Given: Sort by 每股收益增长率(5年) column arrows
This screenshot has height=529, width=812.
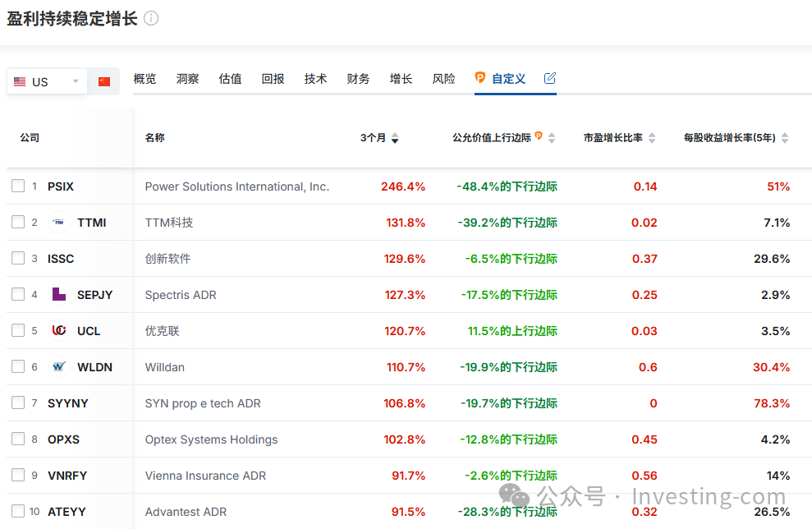Looking at the screenshot, I should [784, 138].
